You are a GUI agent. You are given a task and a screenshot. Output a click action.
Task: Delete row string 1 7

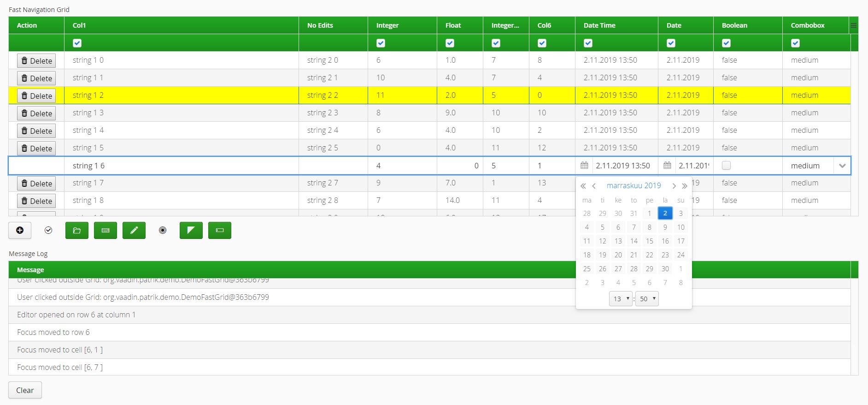click(36, 183)
